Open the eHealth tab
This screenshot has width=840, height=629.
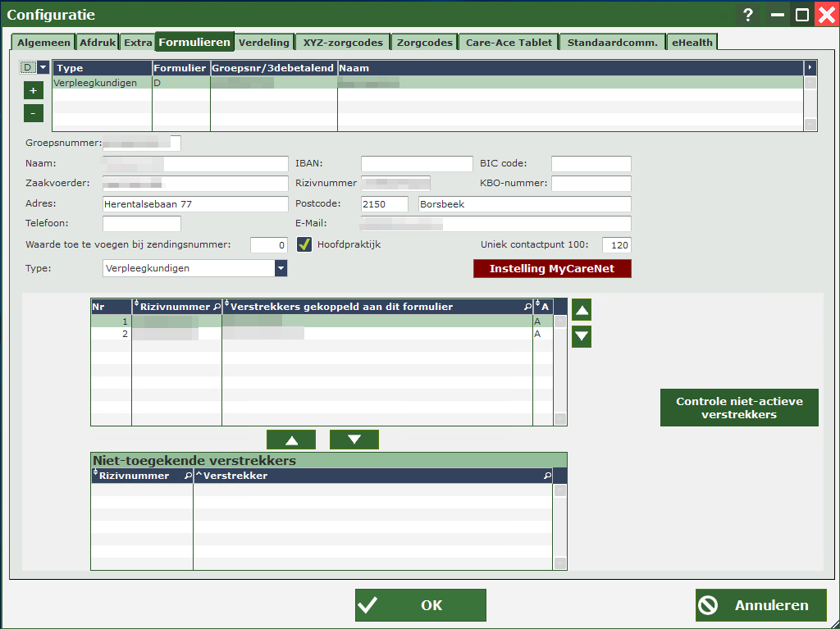pyautogui.click(x=691, y=43)
